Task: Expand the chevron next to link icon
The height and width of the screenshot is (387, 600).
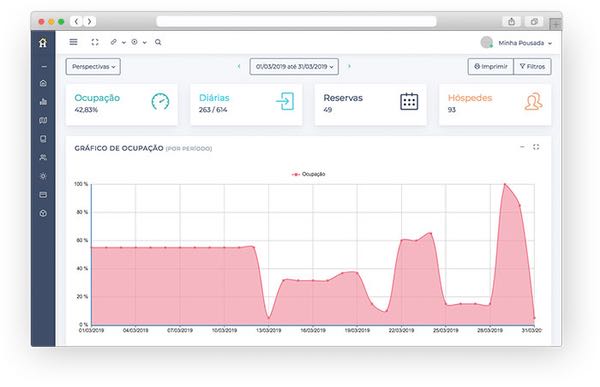Action: [124, 42]
